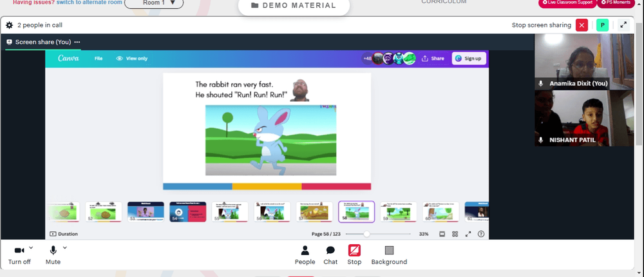Select slide 57 thumbnail
Image resolution: width=644 pixels, height=277 pixels.
[314, 212]
